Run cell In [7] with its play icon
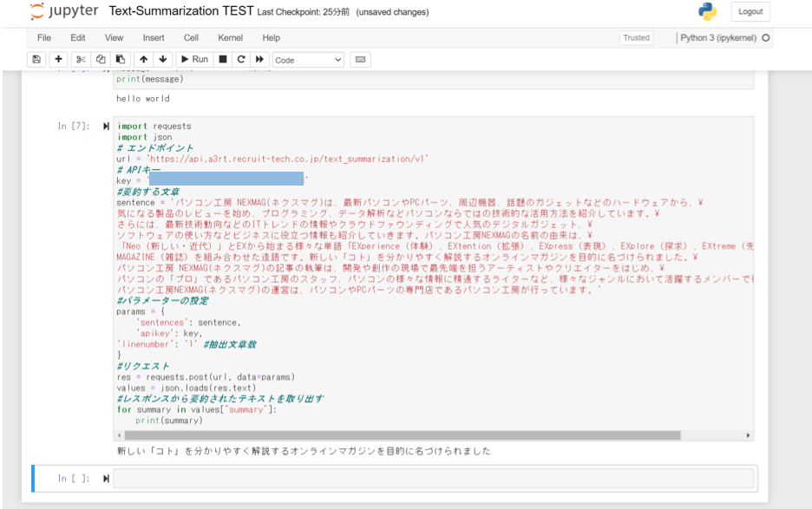The height and width of the screenshot is (509, 812). (106, 127)
